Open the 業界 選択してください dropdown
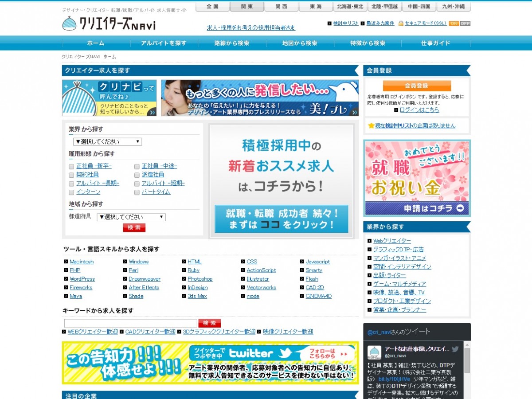This screenshot has height=399, width=532. pos(107,142)
